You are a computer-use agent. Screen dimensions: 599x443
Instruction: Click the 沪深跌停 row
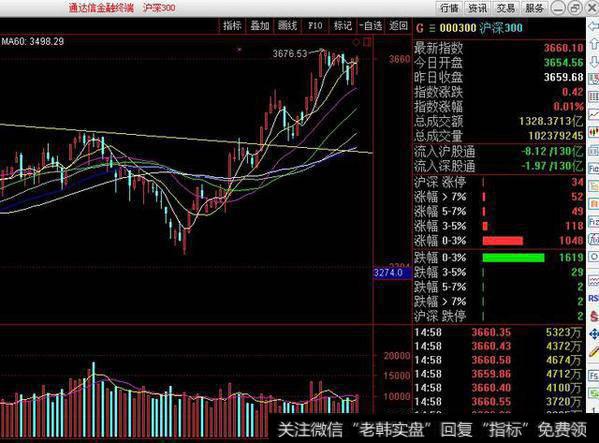[x=499, y=316]
